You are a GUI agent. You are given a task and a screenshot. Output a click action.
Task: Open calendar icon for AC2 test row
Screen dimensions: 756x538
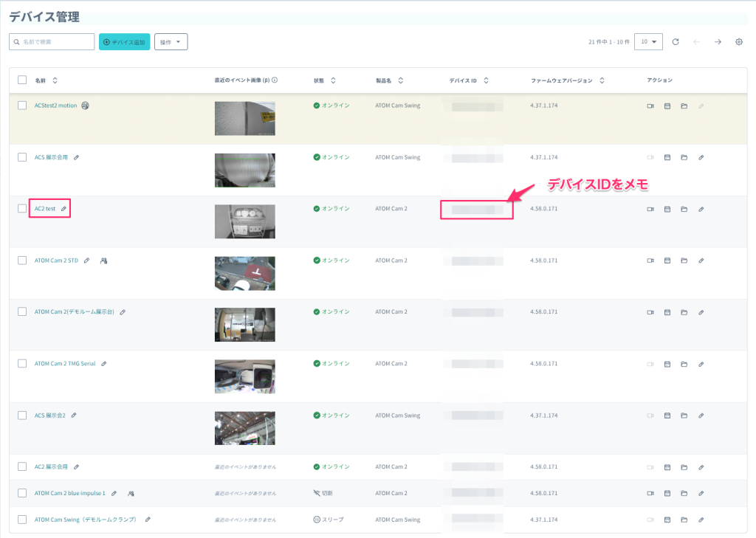tap(667, 210)
